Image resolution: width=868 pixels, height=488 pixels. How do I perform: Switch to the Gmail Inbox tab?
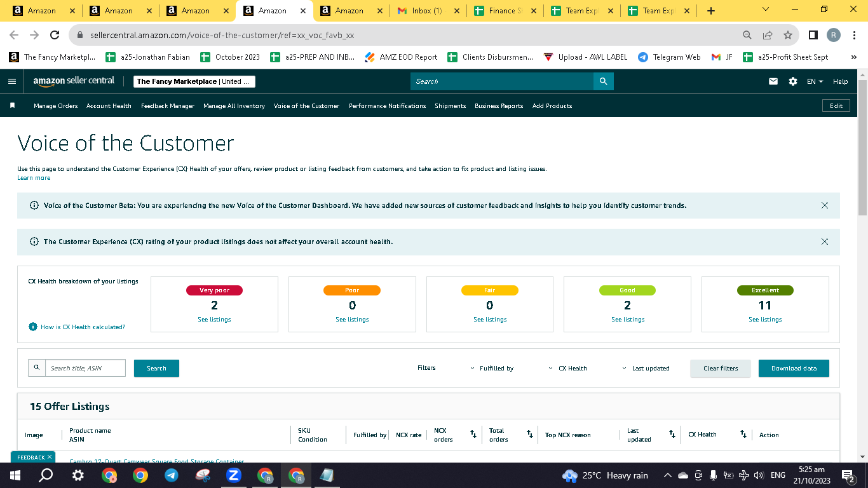tap(428, 11)
